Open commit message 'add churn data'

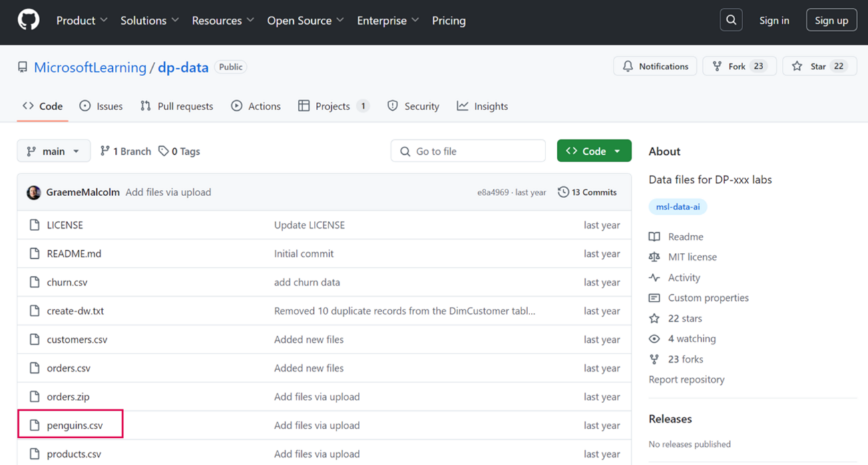pyautogui.click(x=307, y=282)
